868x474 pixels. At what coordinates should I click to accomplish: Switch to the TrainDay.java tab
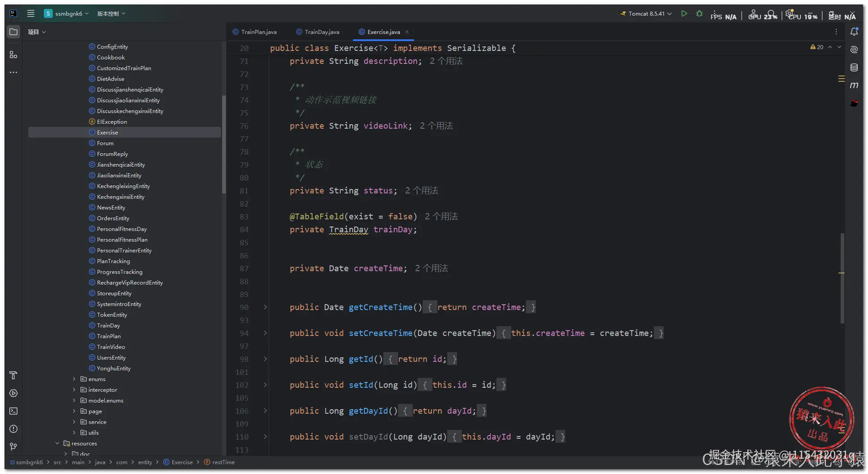click(318, 32)
